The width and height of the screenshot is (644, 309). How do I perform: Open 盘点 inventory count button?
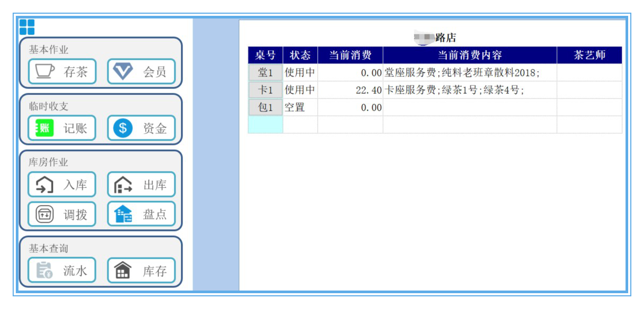(x=141, y=214)
